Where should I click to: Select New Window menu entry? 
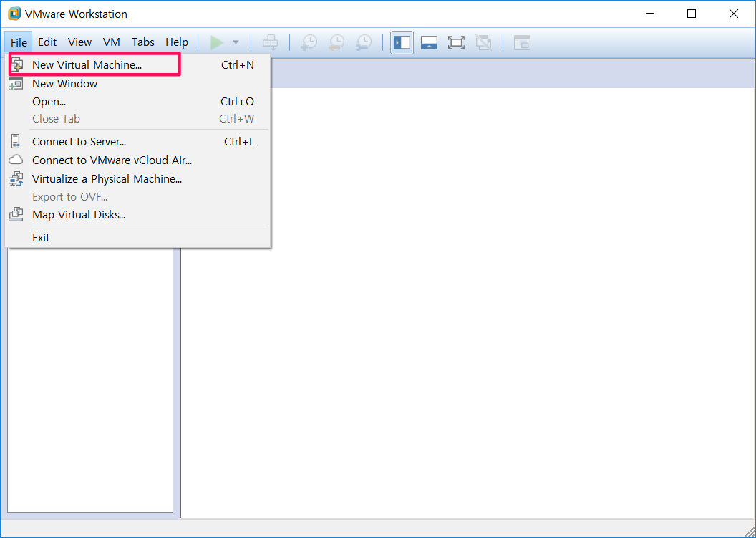coord(138,84)
